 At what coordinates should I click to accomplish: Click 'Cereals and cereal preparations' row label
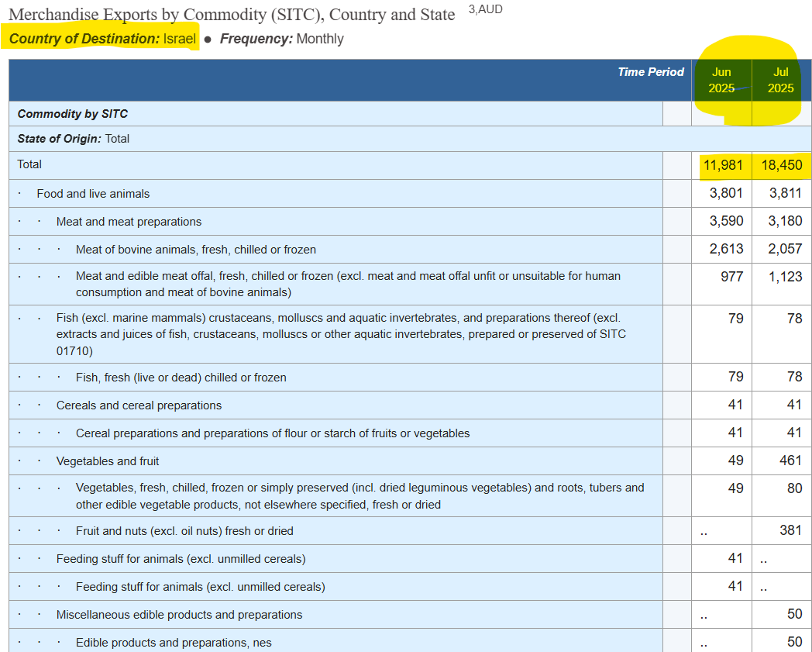[139, 405]
